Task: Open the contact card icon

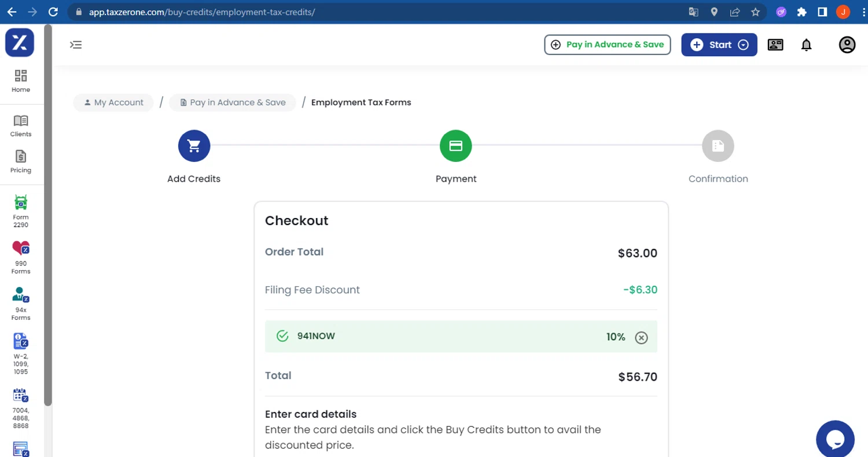Action: [x=775, y=45]
